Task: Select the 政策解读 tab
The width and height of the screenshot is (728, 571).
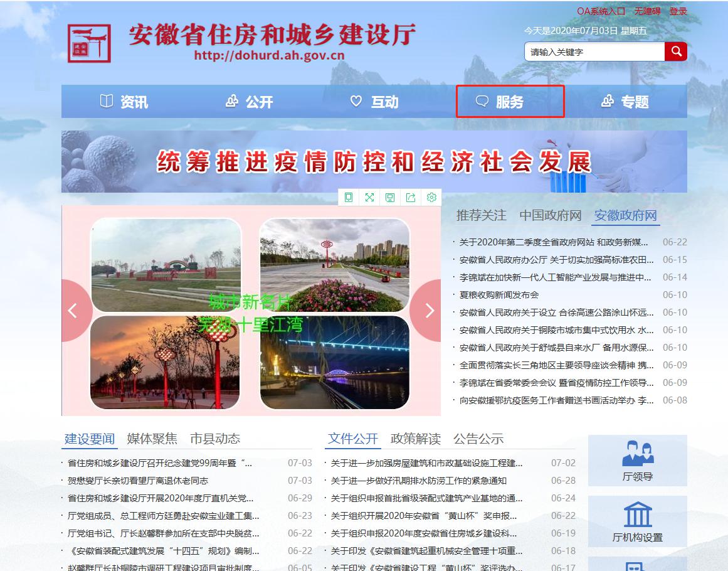Action: coord(415,439)
